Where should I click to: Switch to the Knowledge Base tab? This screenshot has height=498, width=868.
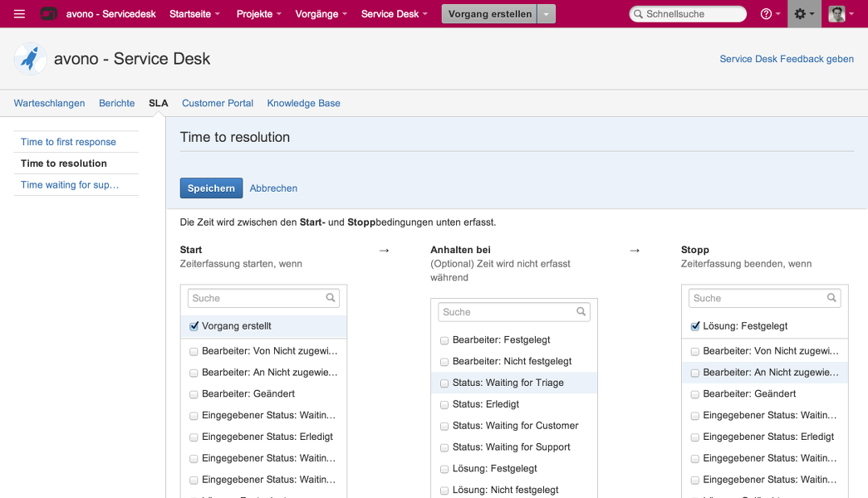(x=303, y=103)
